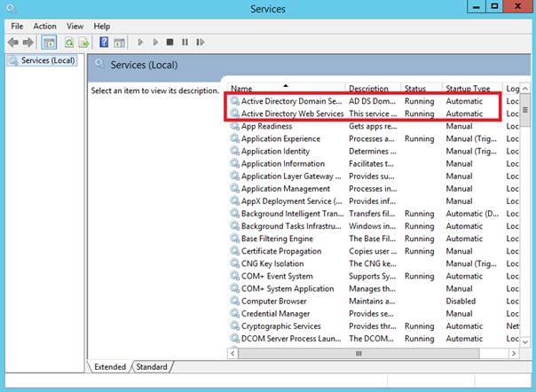Select the CNG Key Isolation service name
Image resolution: width=536 pixels, height=392 pixels.
point(272,263)
